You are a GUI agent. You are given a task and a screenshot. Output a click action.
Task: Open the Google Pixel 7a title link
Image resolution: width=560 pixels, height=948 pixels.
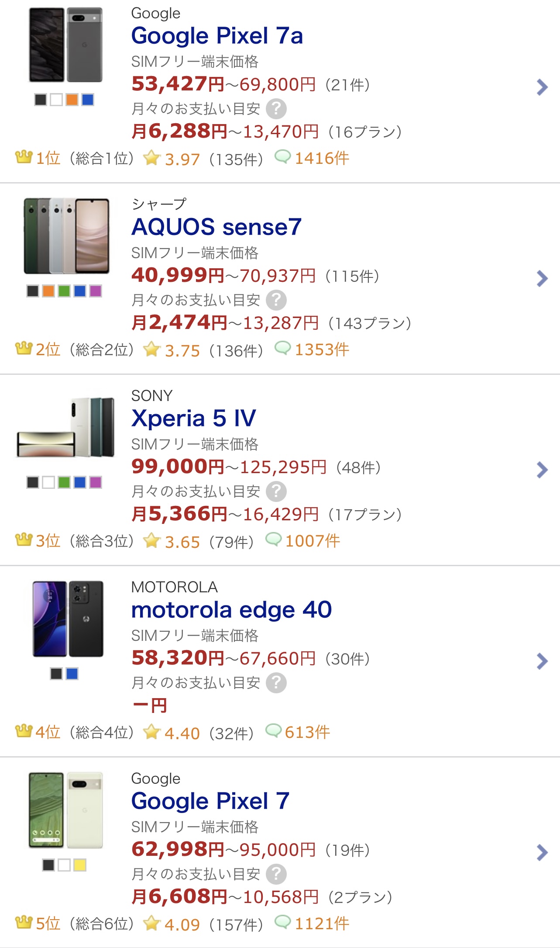[217, 36]
